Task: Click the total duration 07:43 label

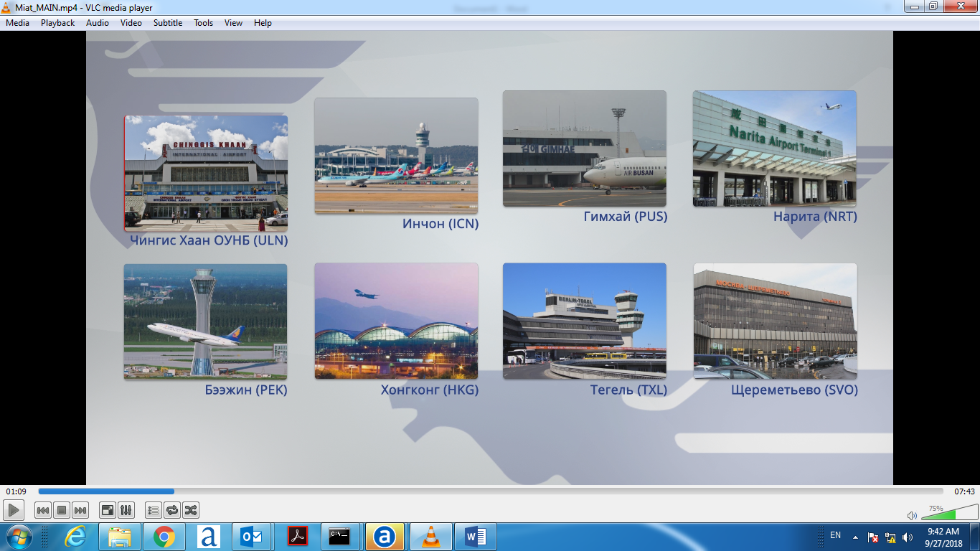Action: 964,491
